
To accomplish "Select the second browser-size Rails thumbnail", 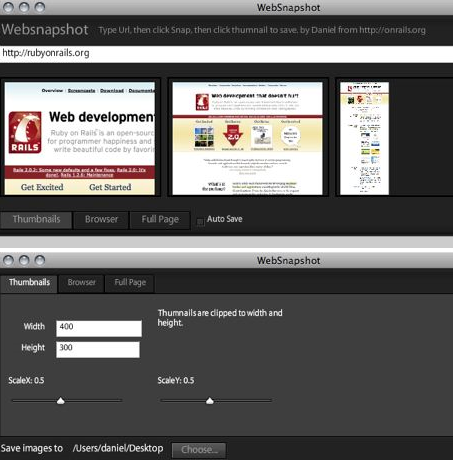I will (248, 138).
